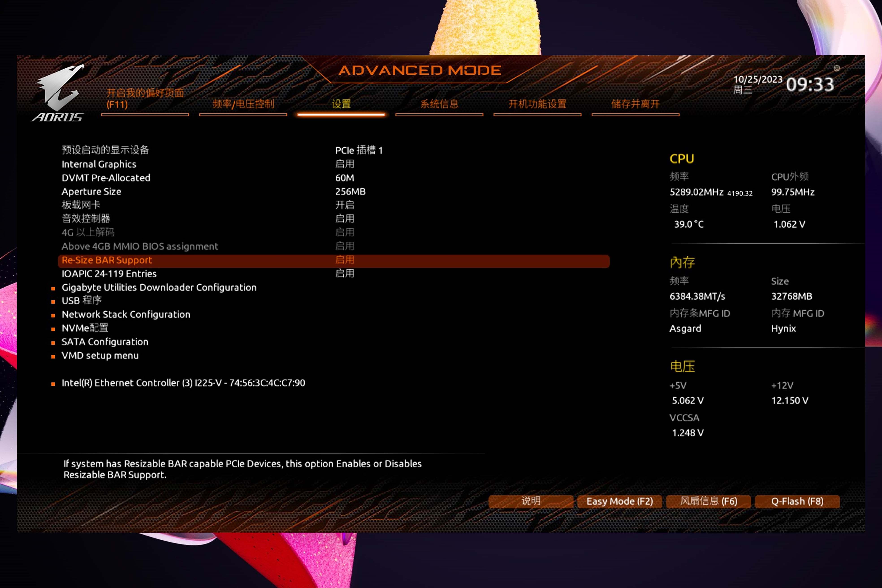
Task: Select the 预设启动的显示设备 row label
Action: [105, 150]
